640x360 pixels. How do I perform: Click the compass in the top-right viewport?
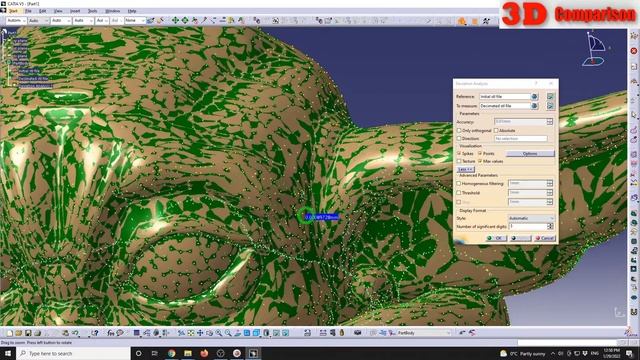594,49
